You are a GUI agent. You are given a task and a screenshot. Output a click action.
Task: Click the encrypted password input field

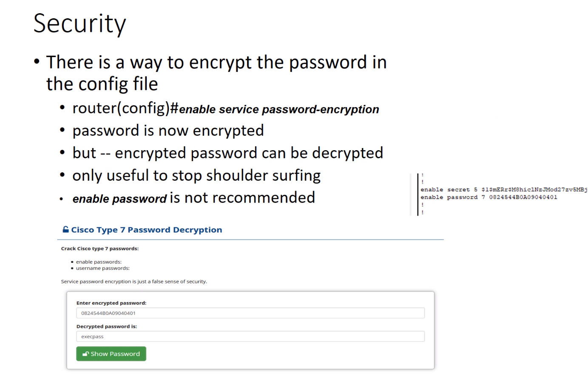point(250,313)
